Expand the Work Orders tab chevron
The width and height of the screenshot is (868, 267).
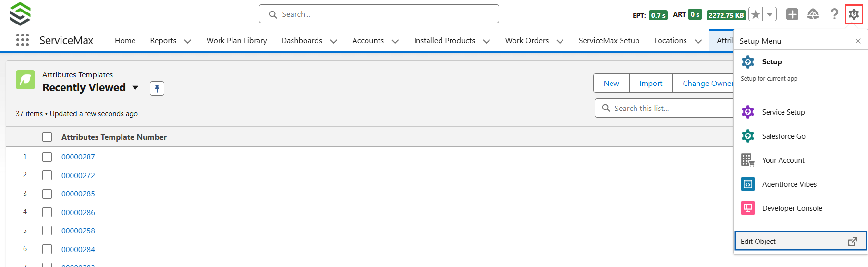point(560,41)
